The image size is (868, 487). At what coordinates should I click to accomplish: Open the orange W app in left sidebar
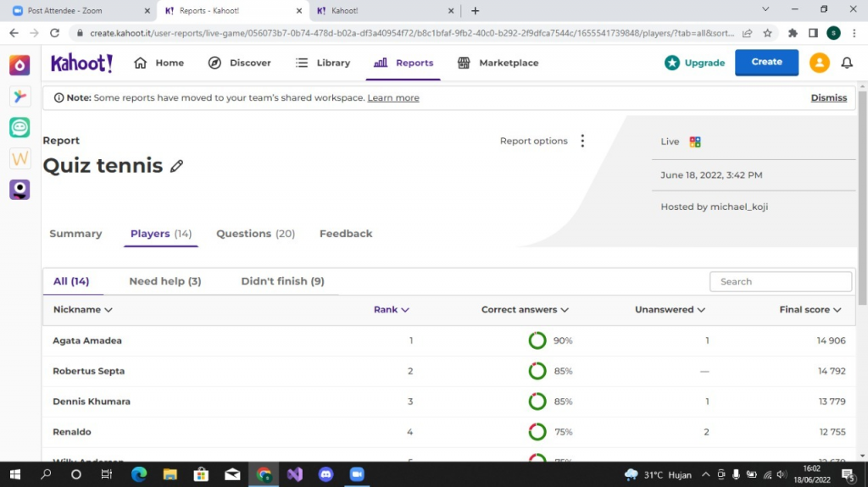[19, 158]
